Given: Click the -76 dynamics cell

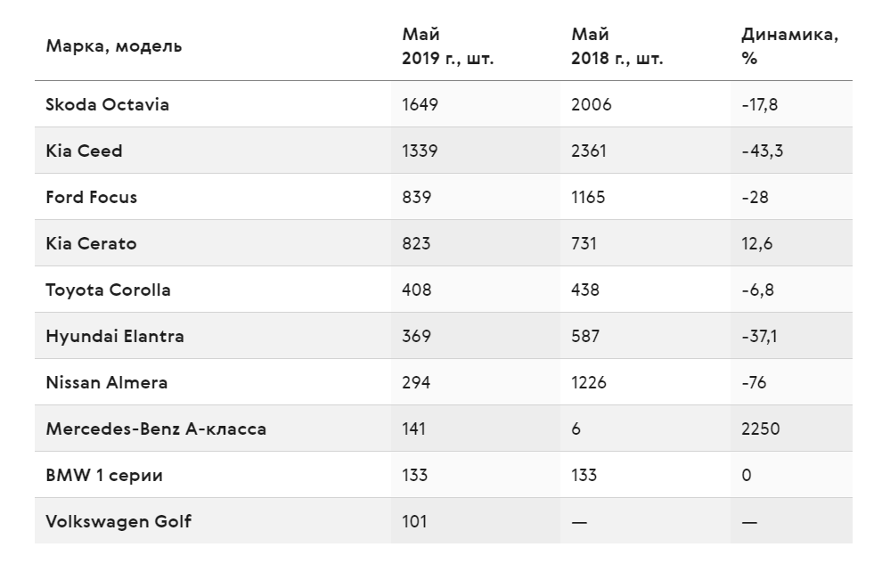Looking at the screenshot, I should [754, 382].
